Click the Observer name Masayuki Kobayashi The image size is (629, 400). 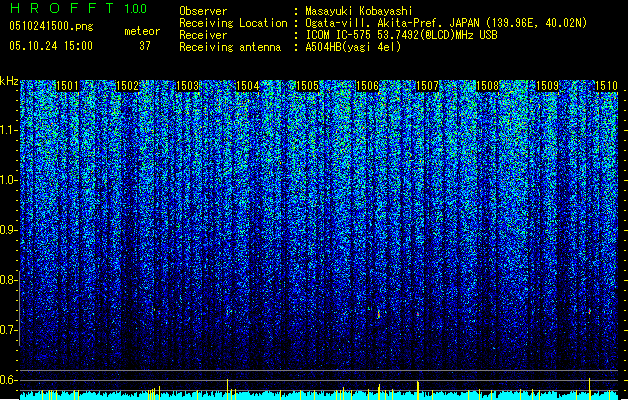coord(359,11)
